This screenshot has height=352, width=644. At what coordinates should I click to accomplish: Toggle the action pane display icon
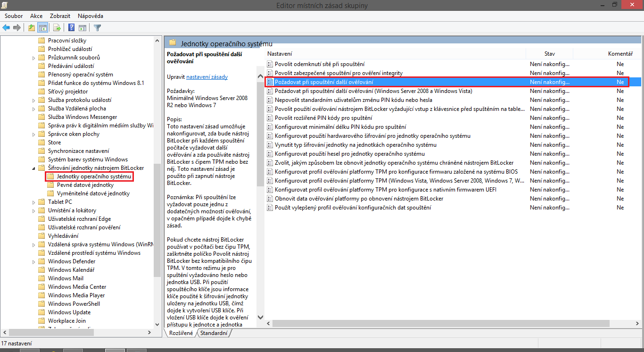(x=83, y=27)
